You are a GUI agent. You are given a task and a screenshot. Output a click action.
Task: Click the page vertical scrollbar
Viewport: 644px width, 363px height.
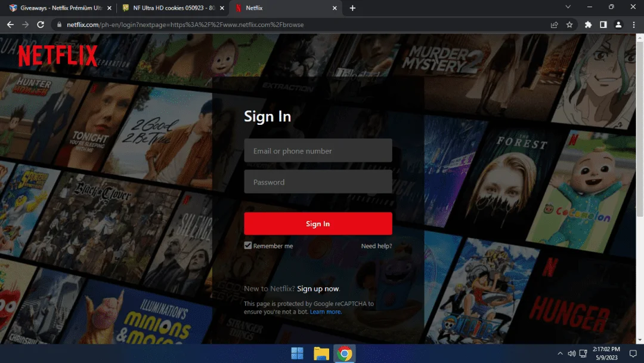(x=640, y=128)
